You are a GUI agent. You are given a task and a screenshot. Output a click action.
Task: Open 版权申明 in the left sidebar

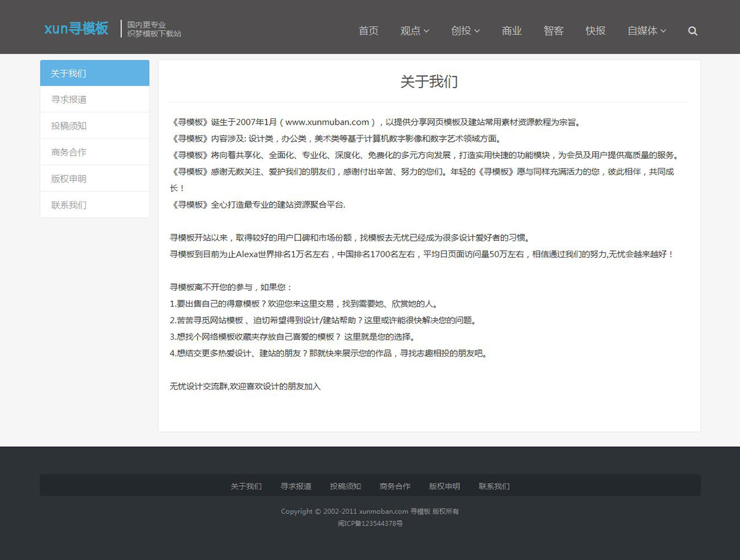(94, 179)
